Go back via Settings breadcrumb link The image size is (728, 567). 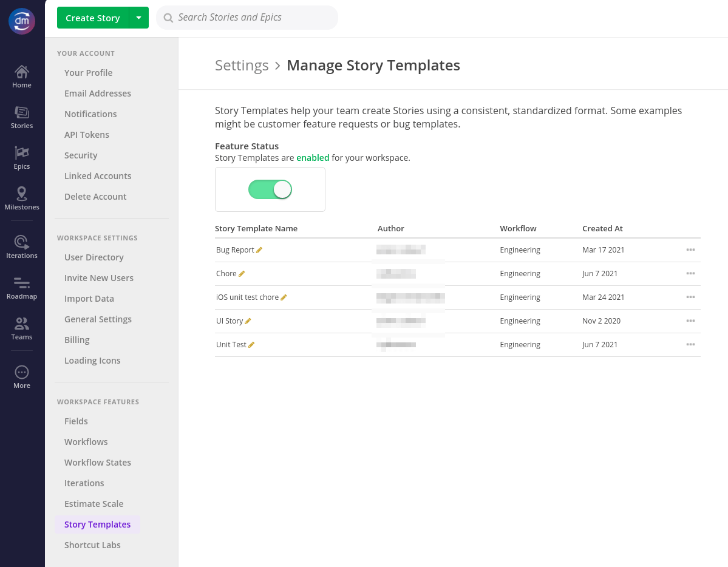click(x=242, y=66)
